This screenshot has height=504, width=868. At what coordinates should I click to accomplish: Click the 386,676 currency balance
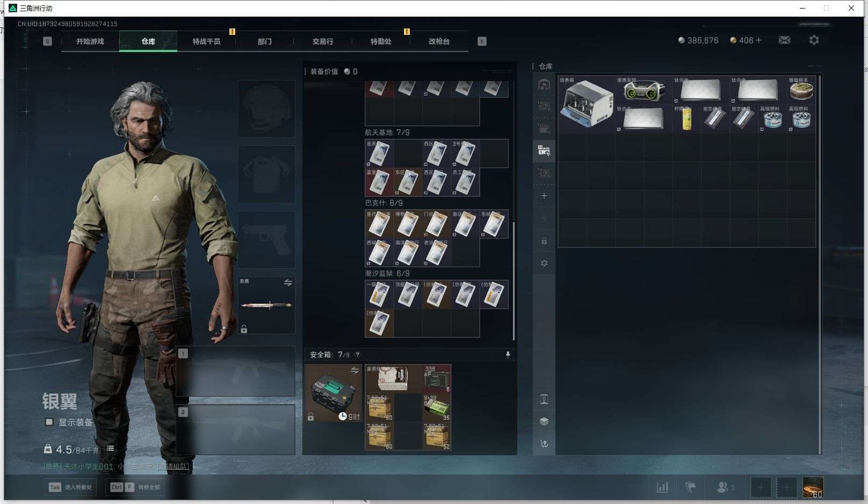tap(698, 40)
